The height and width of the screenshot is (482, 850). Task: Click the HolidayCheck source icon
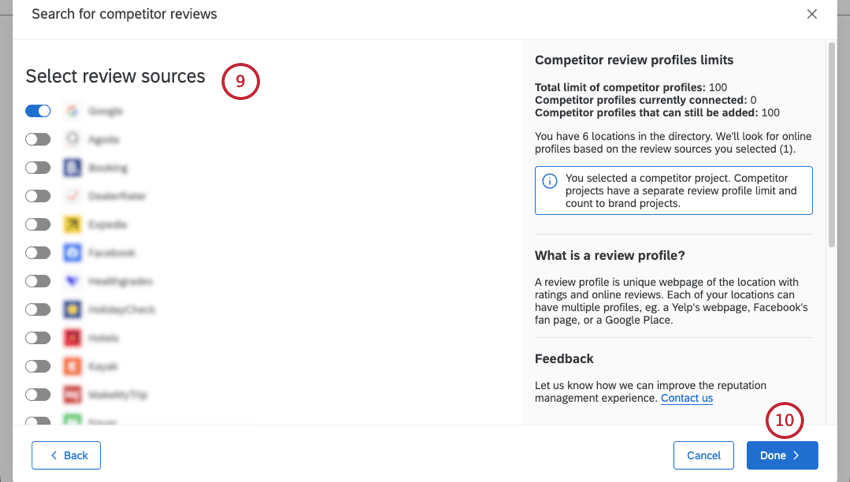coord(72,310)
